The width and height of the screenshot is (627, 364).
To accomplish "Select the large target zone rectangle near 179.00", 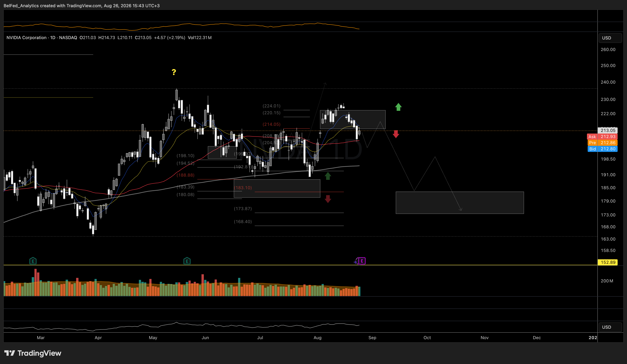I will point(460,203).
